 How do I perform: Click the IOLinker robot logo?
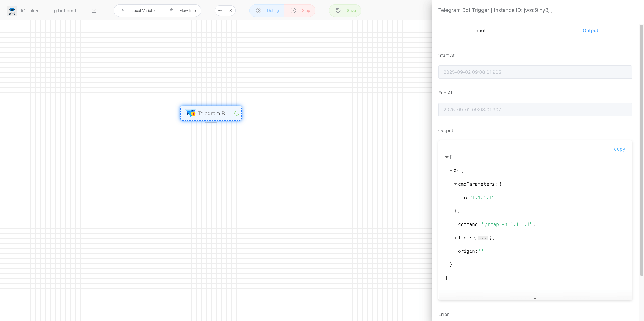(12, 11)
